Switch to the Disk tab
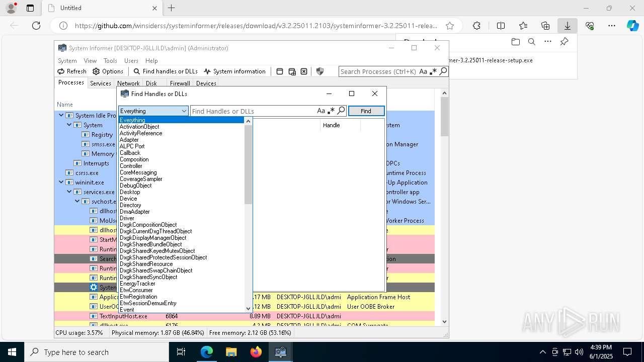 (x=151, y=83)
